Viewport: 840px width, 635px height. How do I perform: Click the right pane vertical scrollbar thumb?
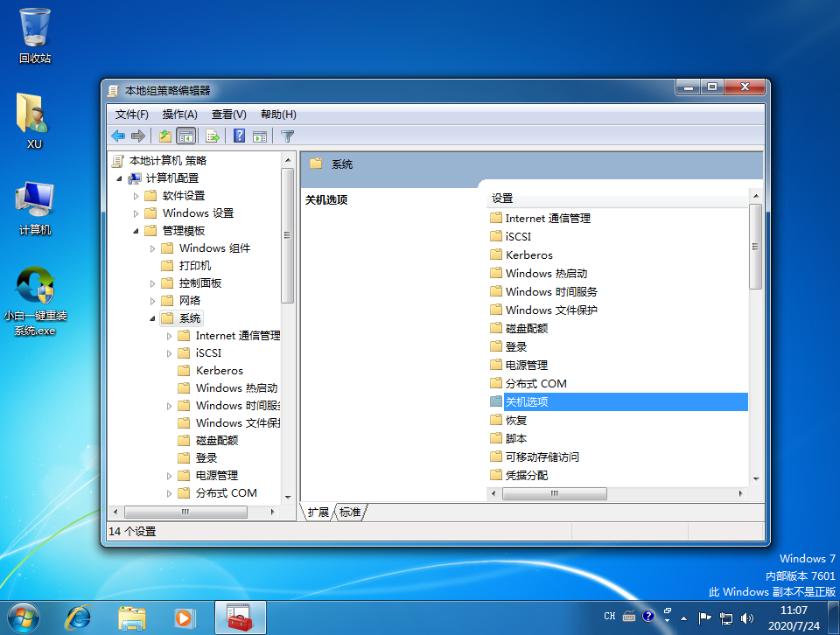[755, 247]
